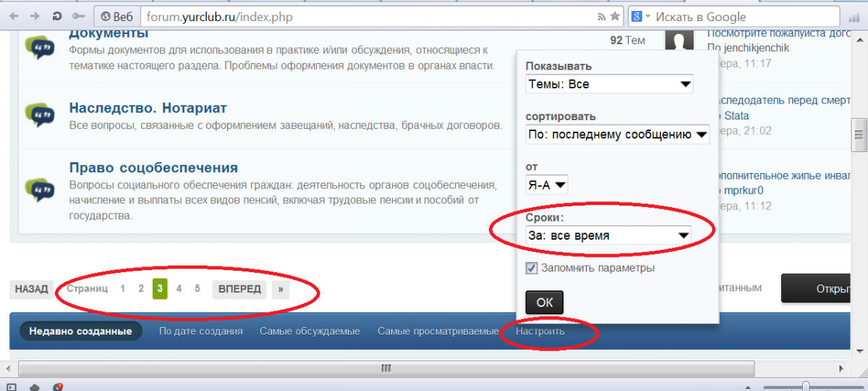Open the Право соцобеспечения forum link
The width and height of the screenshot is (868, 391).
(153, 168)
